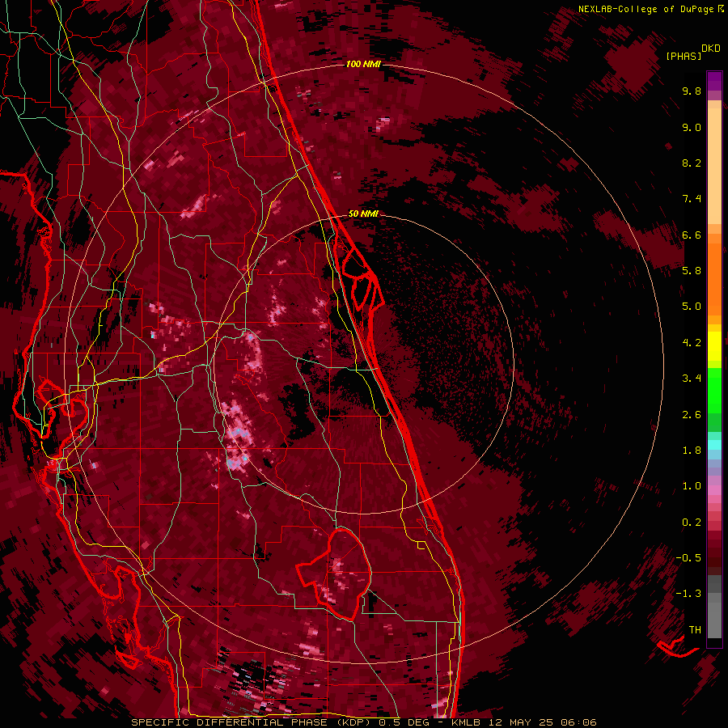Click the NEXLAB-College of DuPage label

tap(646, 9)
